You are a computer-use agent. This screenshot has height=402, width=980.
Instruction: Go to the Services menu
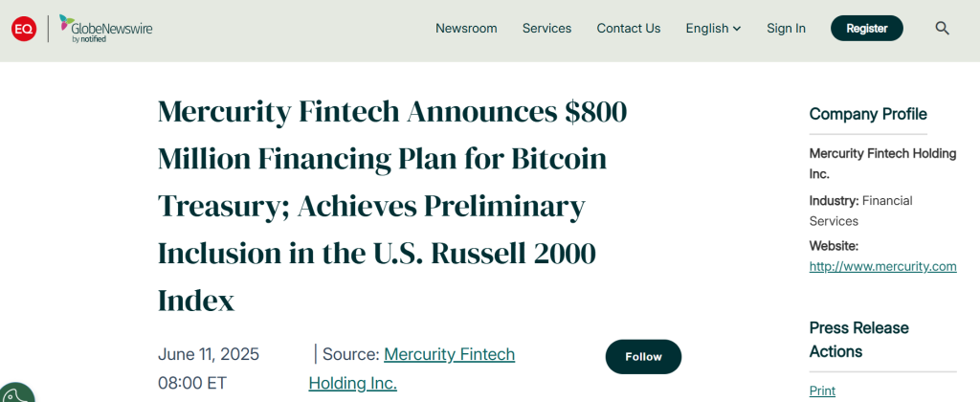[546, 29]
